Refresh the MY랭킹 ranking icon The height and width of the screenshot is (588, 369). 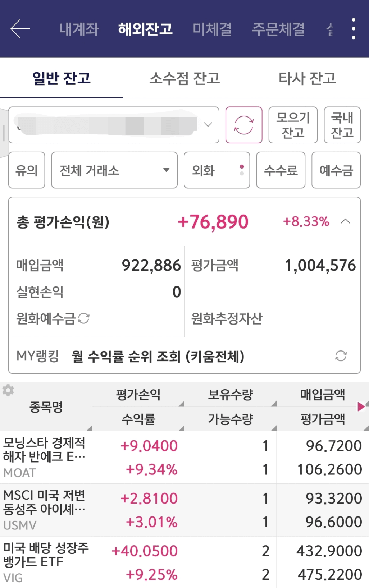click(341, 356)
